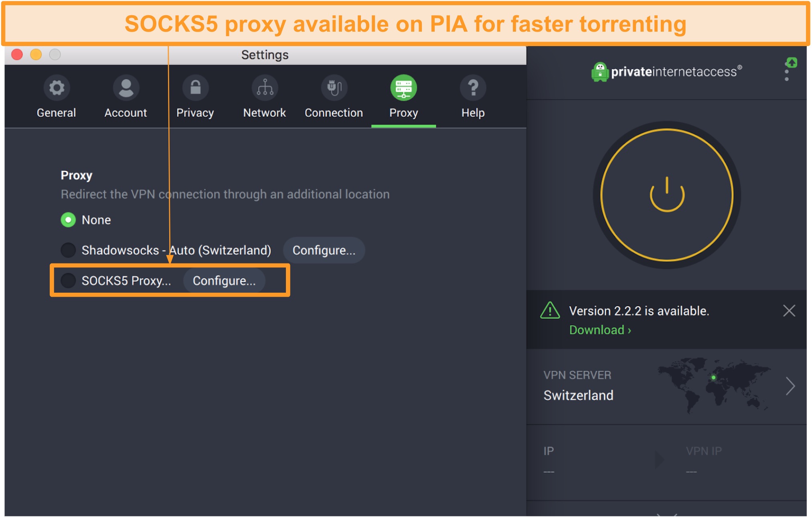Minimize the Settings window yellow button
This screenshot has width=812, height=518.
click(x=36, y=54)
